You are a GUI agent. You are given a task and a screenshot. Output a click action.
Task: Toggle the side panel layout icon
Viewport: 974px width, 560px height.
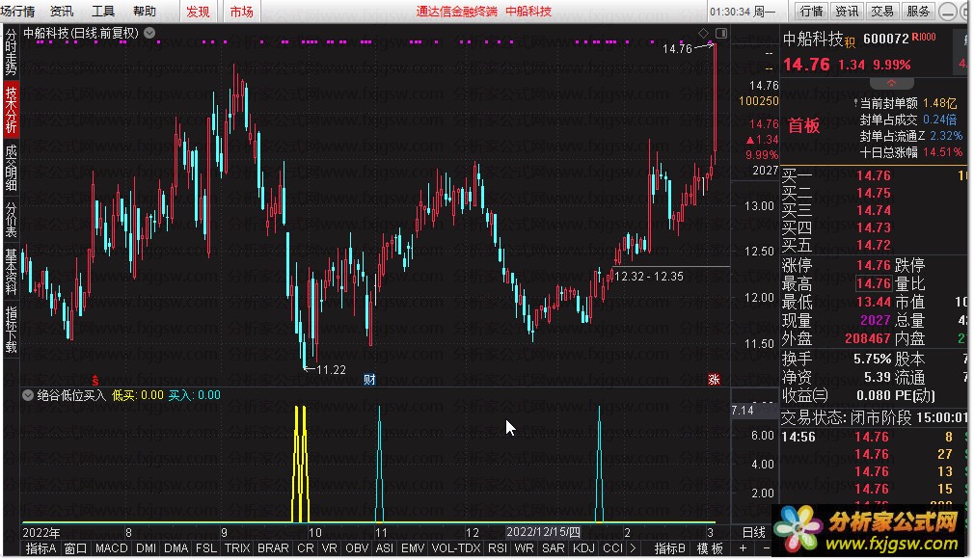click(x=721, y=33)
